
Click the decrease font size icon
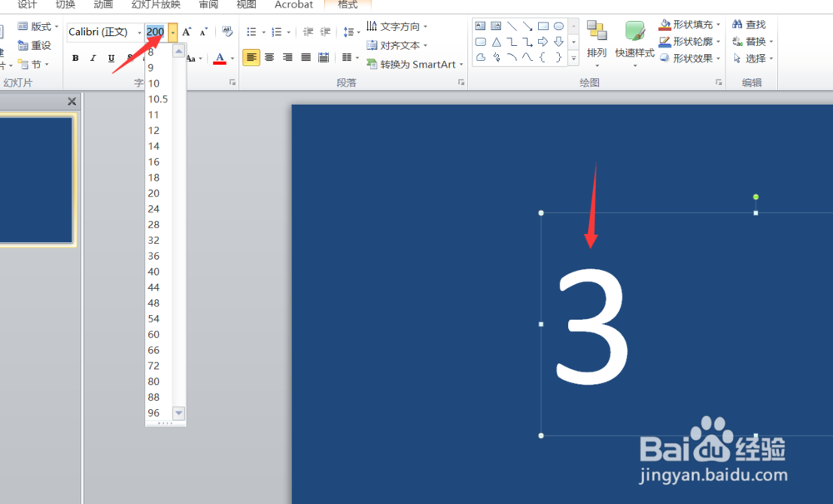(x=203, y=32)
